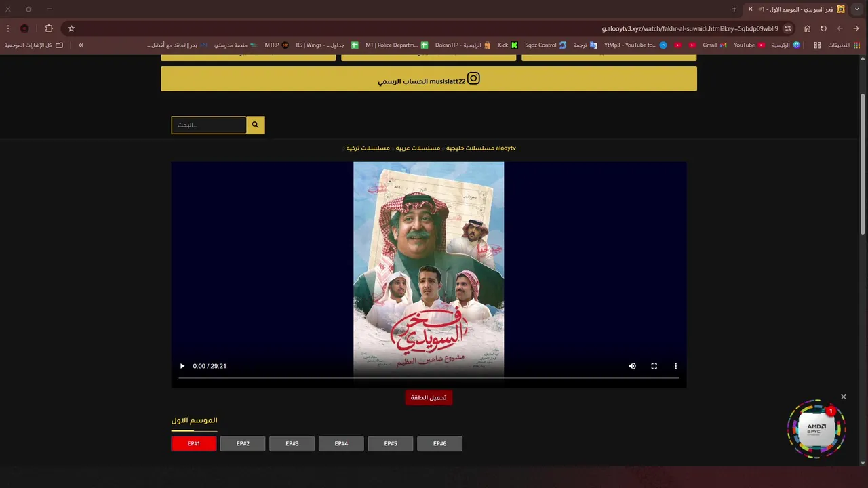The width and height of the screenshot is (868, 488).
Task: Click the AMD EPYC floating ad badge
Action: tap(816, 428)
